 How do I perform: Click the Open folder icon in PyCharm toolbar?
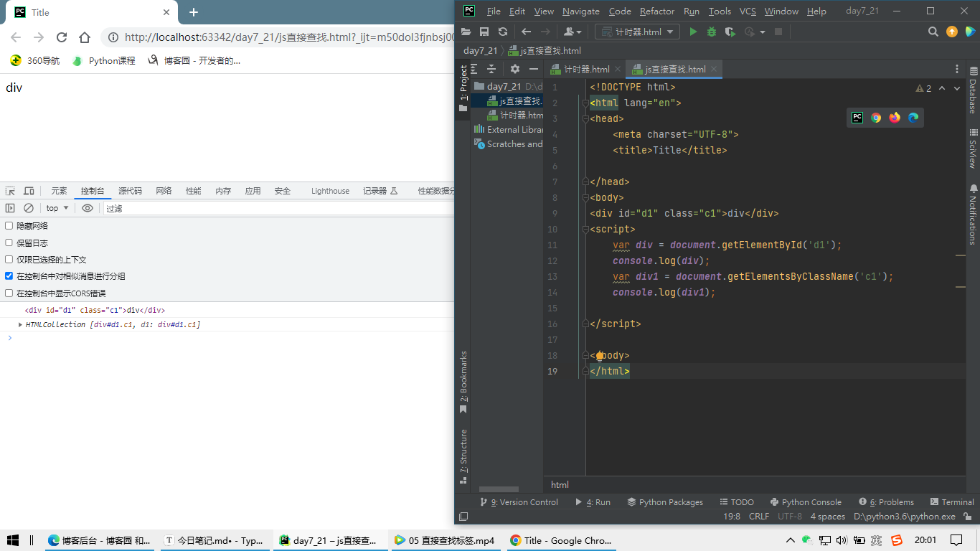pyautogui.click(x=466, y=32)
